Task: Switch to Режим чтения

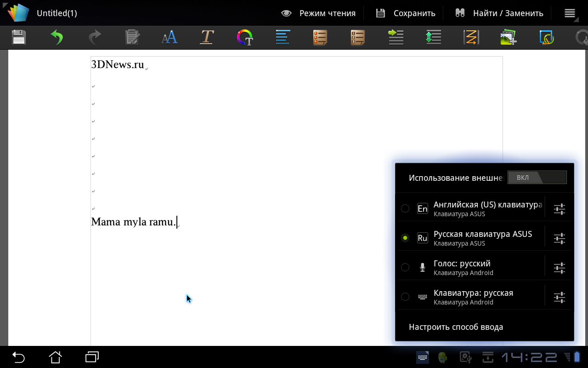Action: click(318, 13)
